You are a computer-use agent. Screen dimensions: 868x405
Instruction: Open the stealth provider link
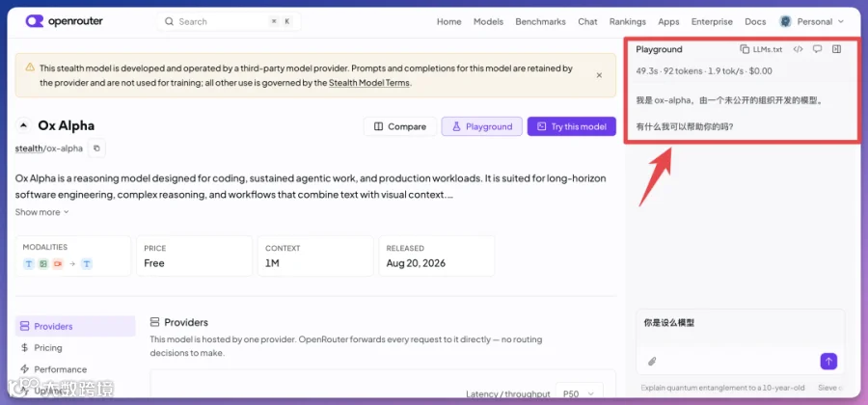(x=28, y=148)
